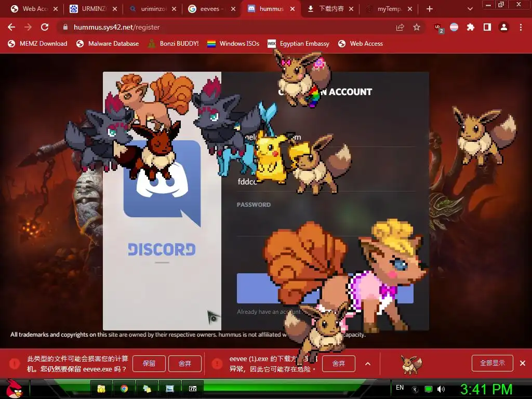Open the MEMZ Download bookmark
This screenshot has height=399, width=532.
(x=37, y=44)
